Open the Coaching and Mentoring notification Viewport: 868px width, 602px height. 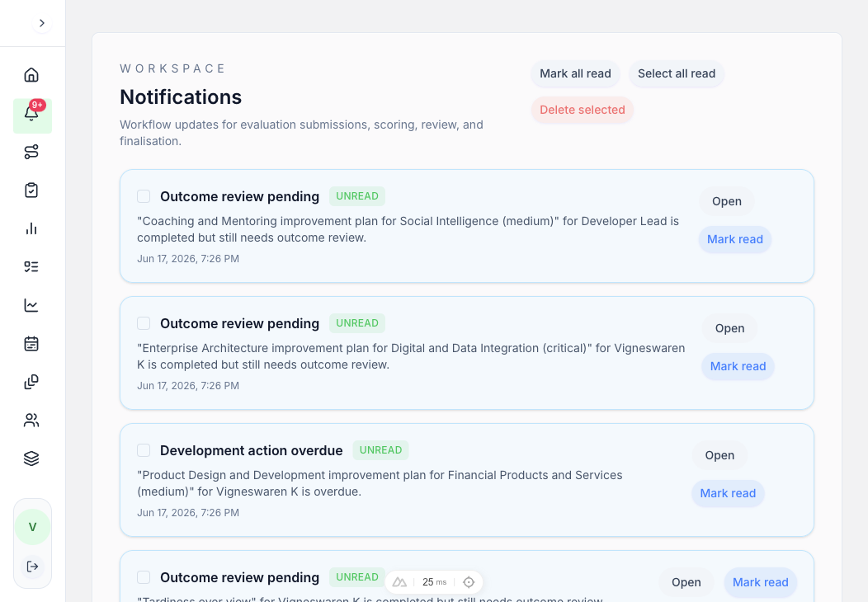pos(727,201)
